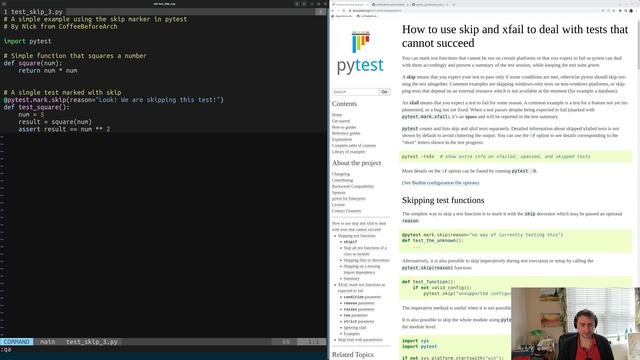Open the Reference guides link
The height and width of the screenshot is (360, 640).
click(346, 133)
